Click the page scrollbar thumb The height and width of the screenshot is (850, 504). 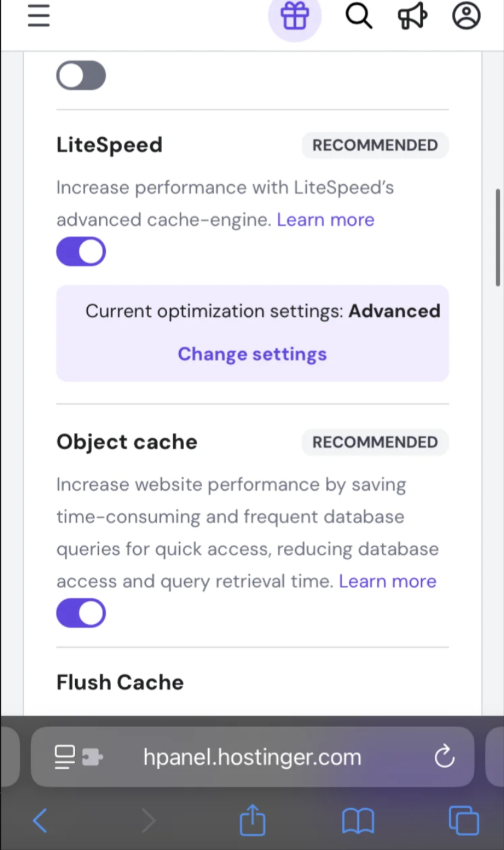pos(498,238)
